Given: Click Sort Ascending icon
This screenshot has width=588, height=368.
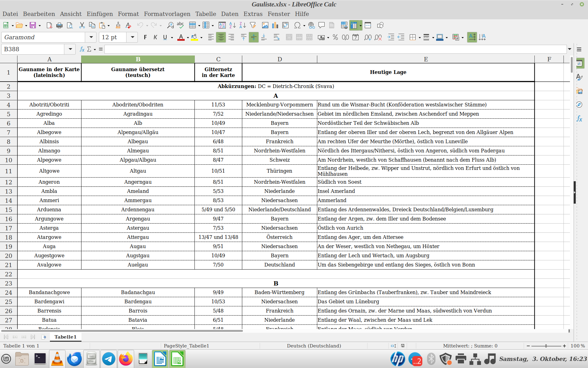Looking at the screenshot, I should [x=232, y=25].
